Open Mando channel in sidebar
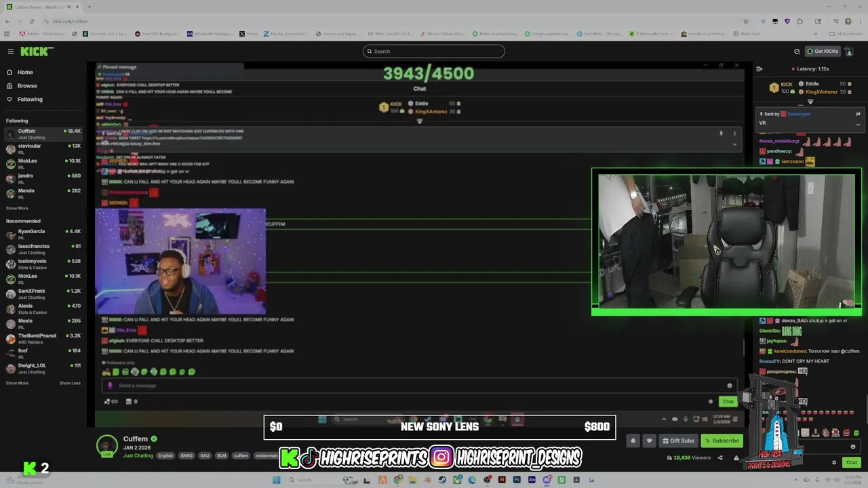 point(43,193)
